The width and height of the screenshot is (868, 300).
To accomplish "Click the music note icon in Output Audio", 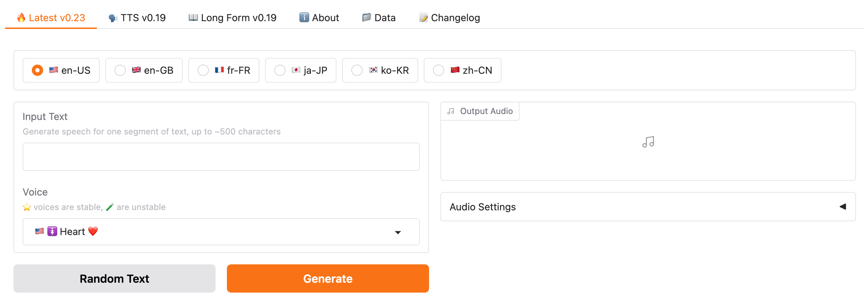I will click(x=648, y=142).
